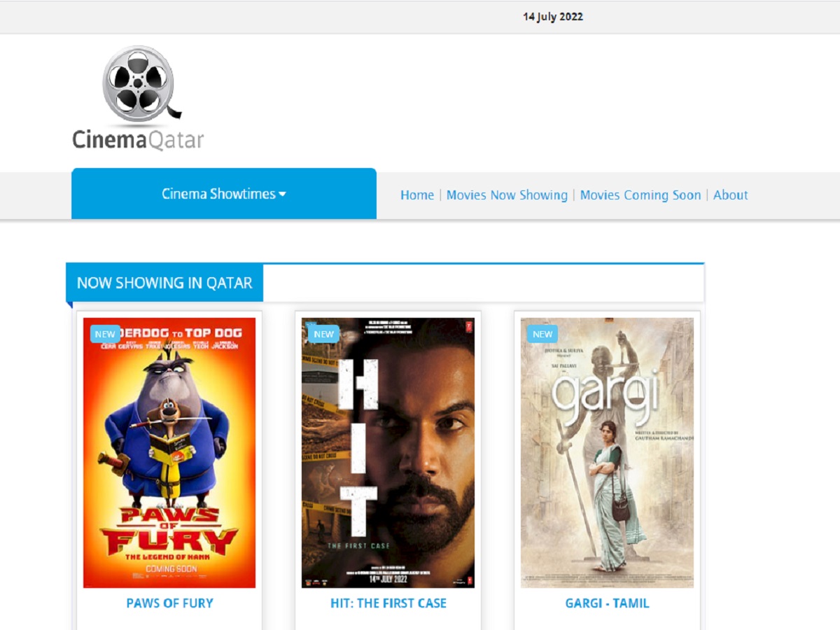Click the HIT: THE FIRST CASE title
This screenshot has height=630, width=840.
(x=388, y=603)
